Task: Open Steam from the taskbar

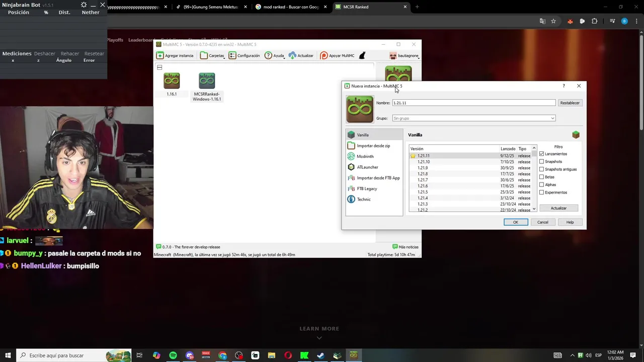Action: coord(320,355)
